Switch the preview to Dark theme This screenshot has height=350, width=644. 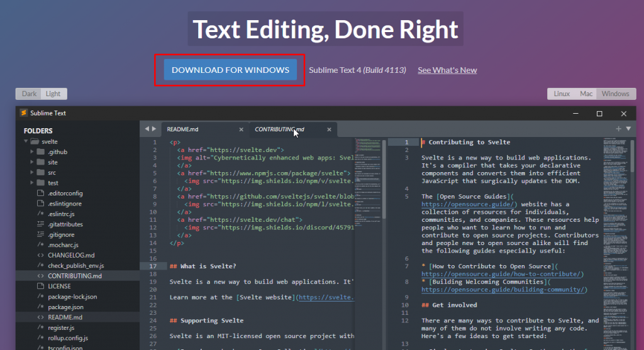(29, 94)
